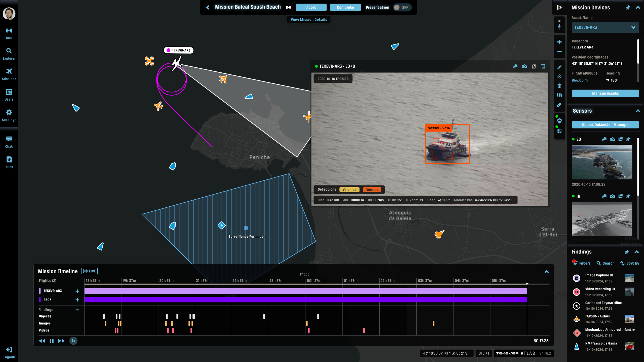The image size is (644, 362).
Task: Pop out the IR sensor feed
Action: [621, 196]
